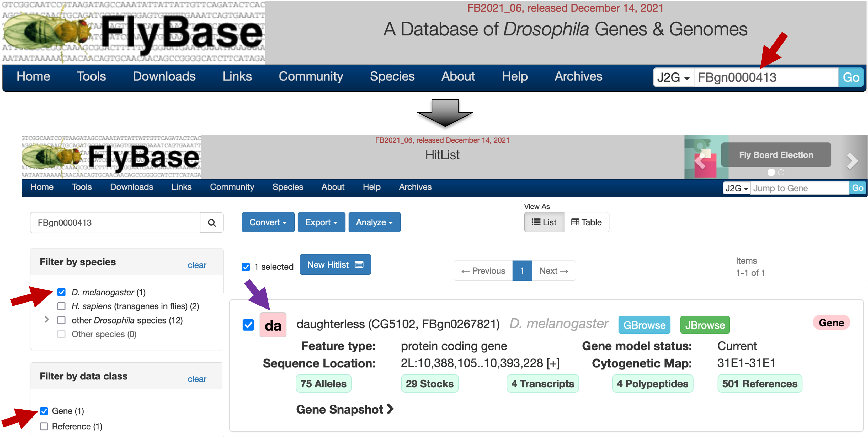Click the daughterless gene title link

(398, 324)
